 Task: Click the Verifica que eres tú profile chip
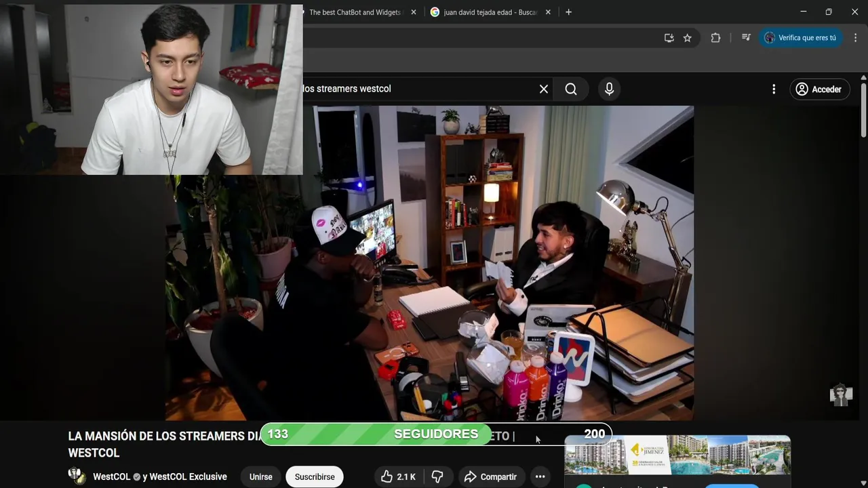(x=801, y=38)
